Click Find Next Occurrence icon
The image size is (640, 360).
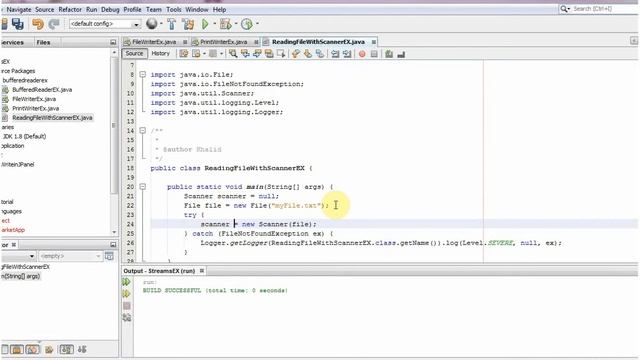(x=257, y=53)
